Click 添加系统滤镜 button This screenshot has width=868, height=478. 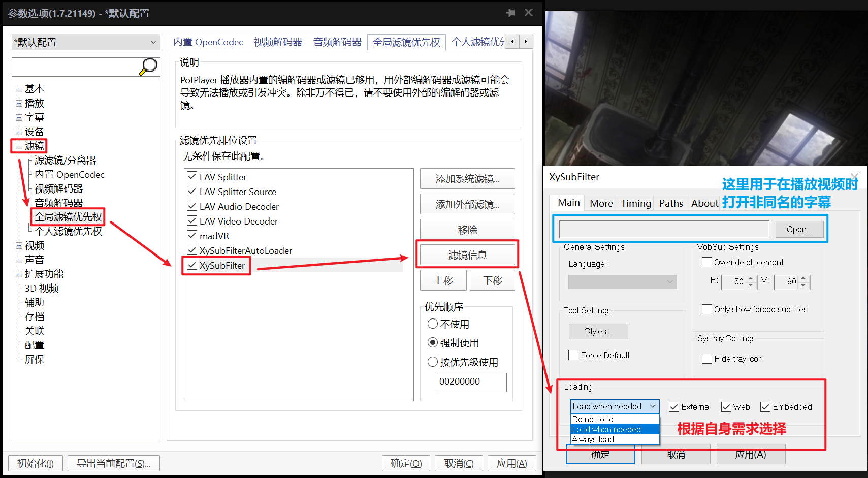[467, 179]
